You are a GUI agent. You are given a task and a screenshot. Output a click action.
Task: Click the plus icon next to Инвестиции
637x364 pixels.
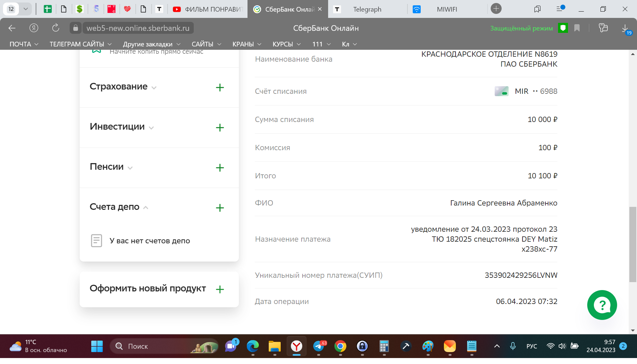tap(220, 128)
